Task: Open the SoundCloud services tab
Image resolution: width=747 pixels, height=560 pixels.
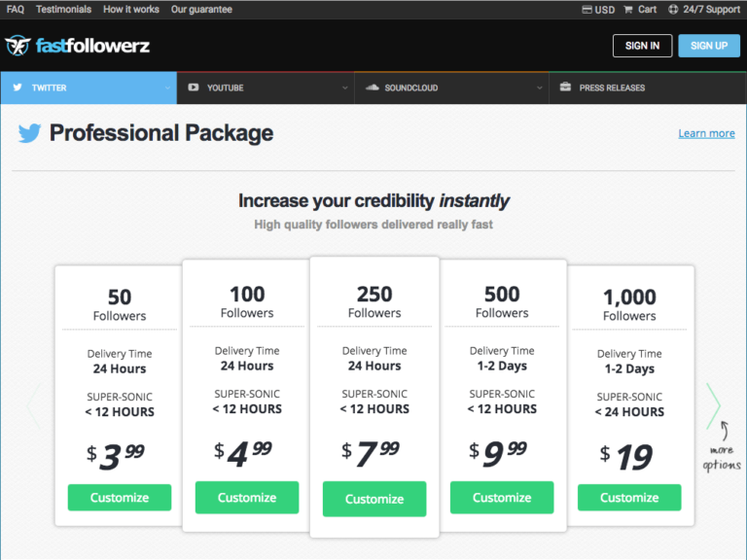Action: (x=451, y=87)
